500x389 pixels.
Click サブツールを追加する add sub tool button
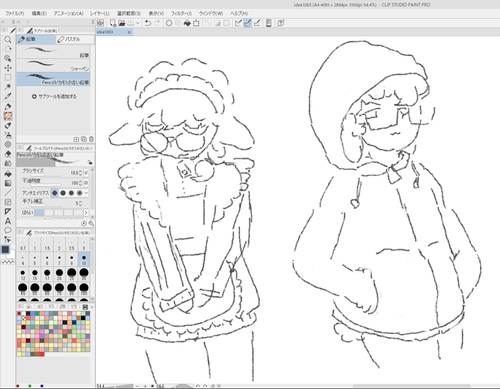pyautogui.click(x=54, y=97)
